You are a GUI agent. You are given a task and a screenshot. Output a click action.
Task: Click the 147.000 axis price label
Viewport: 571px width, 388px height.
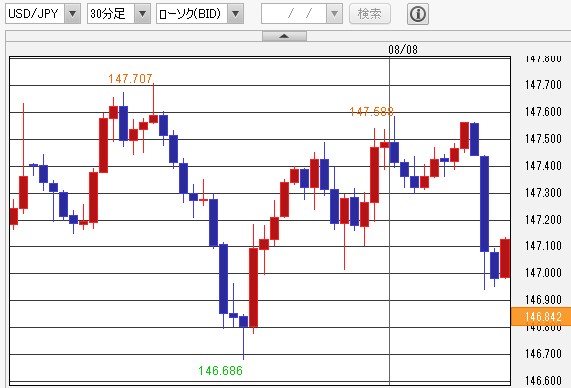pos(543,273)
